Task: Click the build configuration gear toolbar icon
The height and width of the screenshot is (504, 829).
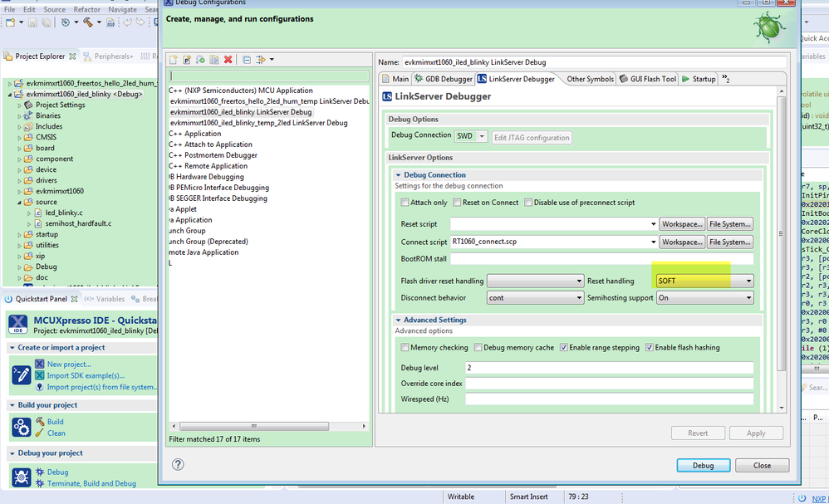Action: 66,22
